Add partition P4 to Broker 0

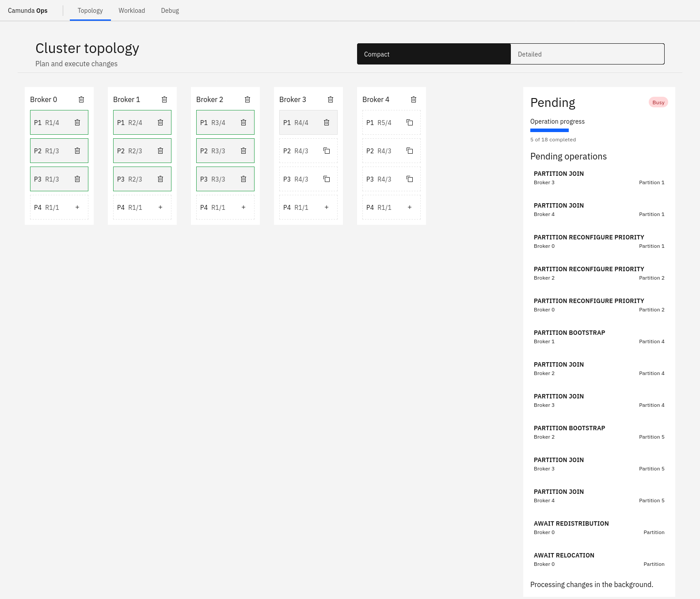click(x=77, y=207)
